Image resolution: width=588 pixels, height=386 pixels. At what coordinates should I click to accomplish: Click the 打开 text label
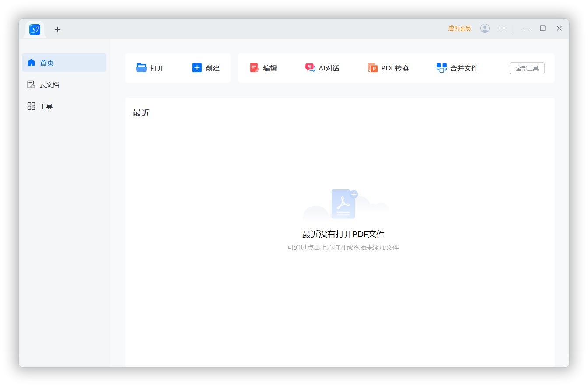pos(157,68)
